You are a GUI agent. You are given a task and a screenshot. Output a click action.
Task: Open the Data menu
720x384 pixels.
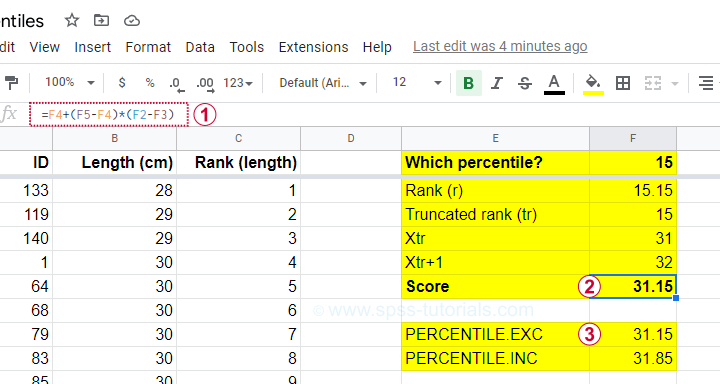200,47
